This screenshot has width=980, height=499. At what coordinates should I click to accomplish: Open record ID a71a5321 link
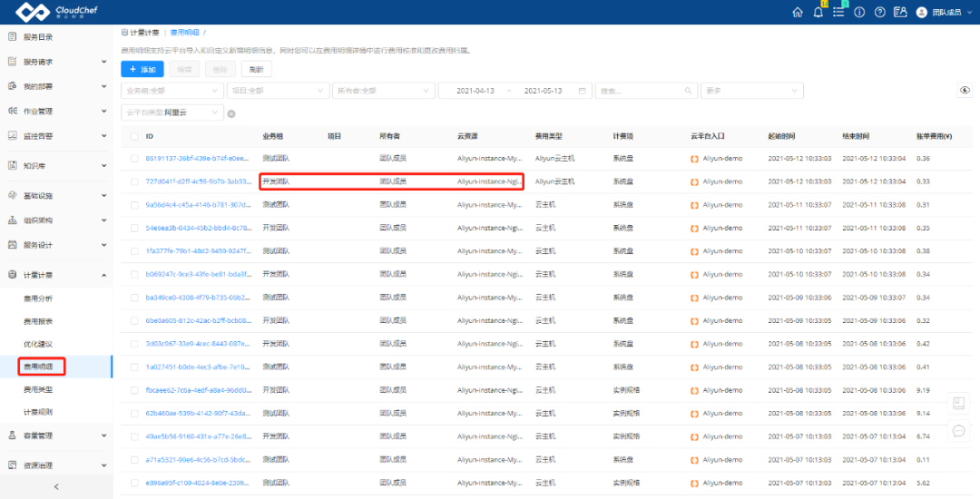point(199,460)
